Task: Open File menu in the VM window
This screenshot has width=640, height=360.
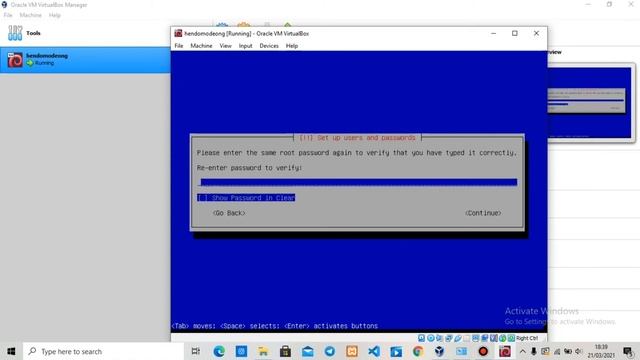Action: (179, 46)
